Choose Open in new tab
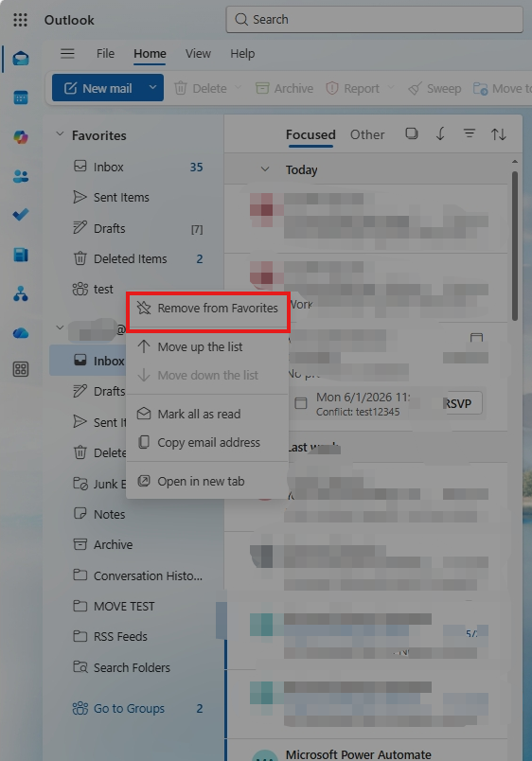The width and height of the screenshot is (532, 761). click(207, 482)
